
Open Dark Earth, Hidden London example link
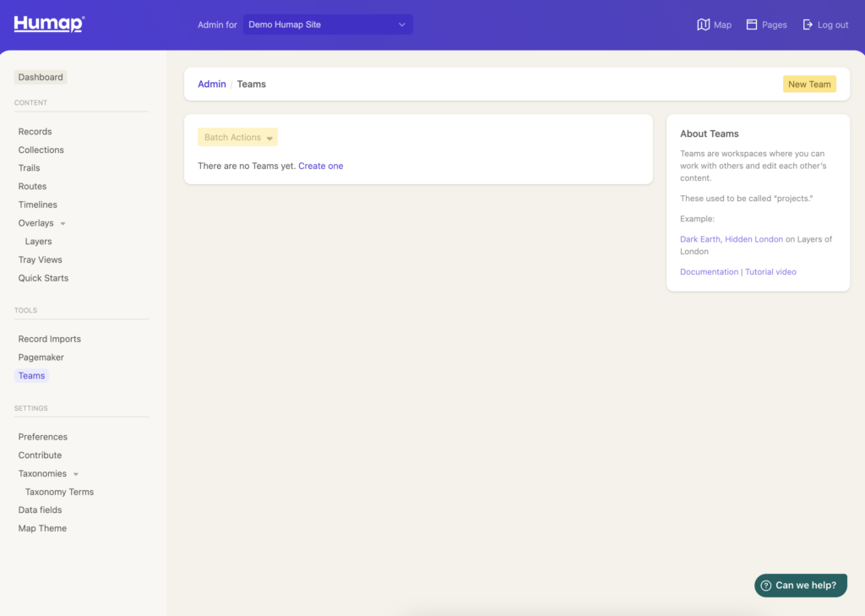coord(731,239)
